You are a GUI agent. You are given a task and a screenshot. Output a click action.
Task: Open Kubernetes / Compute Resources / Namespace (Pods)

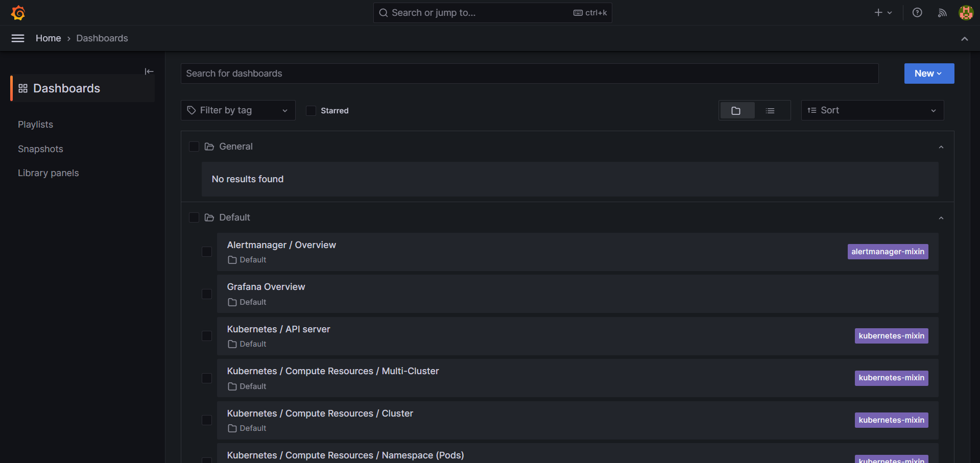[x=346, y=455]
